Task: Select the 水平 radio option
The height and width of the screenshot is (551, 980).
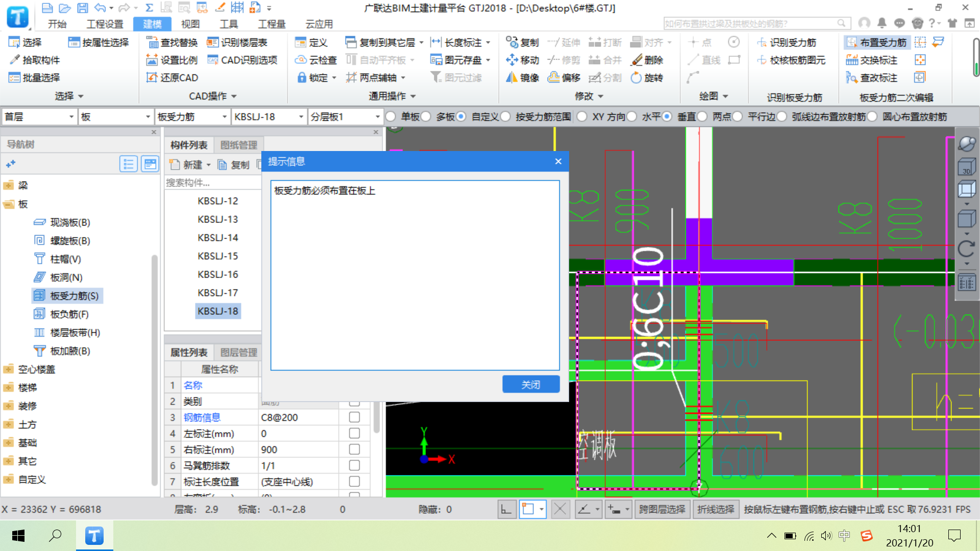Action: point(631,117)
